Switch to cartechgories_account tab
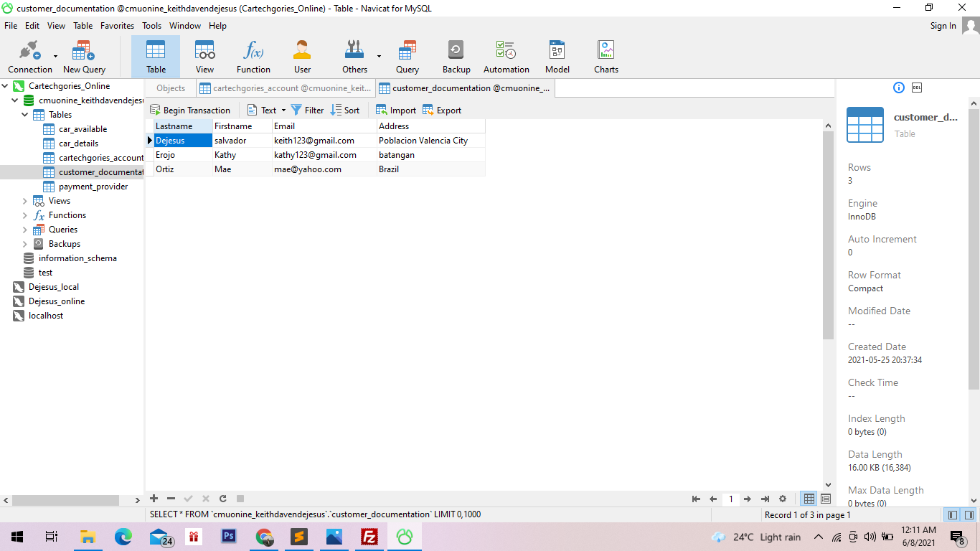Viewport: 980px width, 551px height. (x=286, y=88)
